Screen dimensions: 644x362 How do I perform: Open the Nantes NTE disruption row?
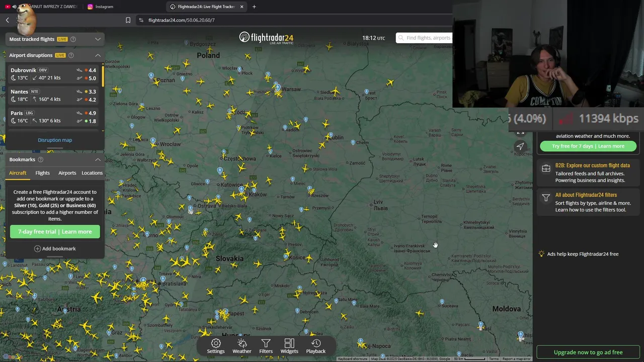(x=53, y=96)
